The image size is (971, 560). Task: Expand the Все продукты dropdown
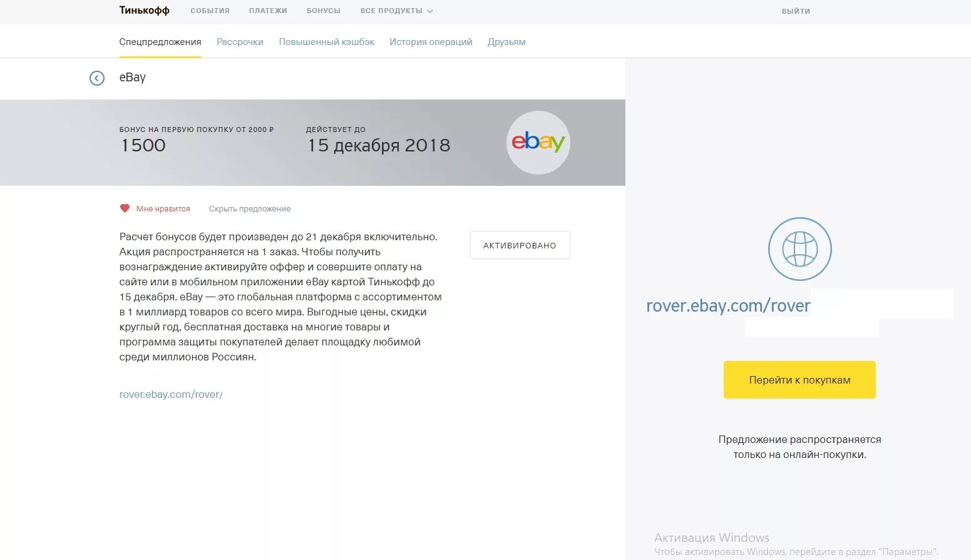coord(396,11)
